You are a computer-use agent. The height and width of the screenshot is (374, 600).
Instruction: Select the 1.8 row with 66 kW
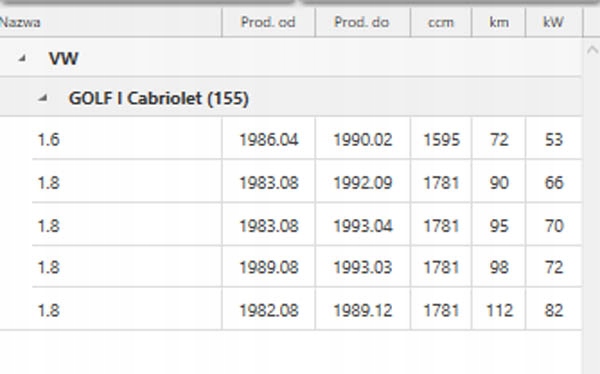pyautogui.click(x=307, y=181)
